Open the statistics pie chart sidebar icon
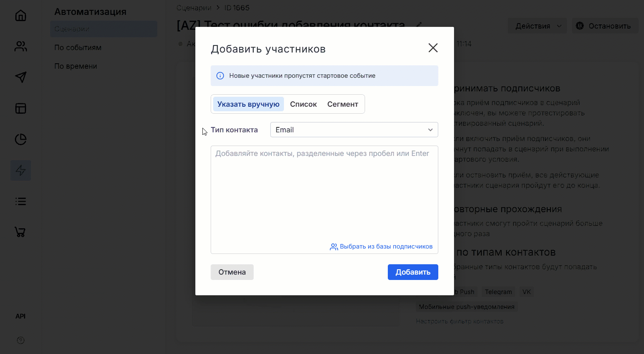 point(20,139)
